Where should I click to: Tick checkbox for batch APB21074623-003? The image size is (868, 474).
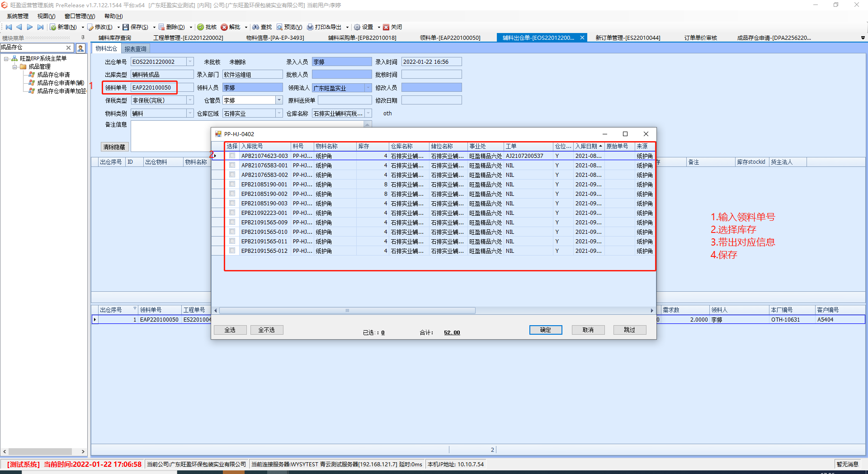click(232, 156)
